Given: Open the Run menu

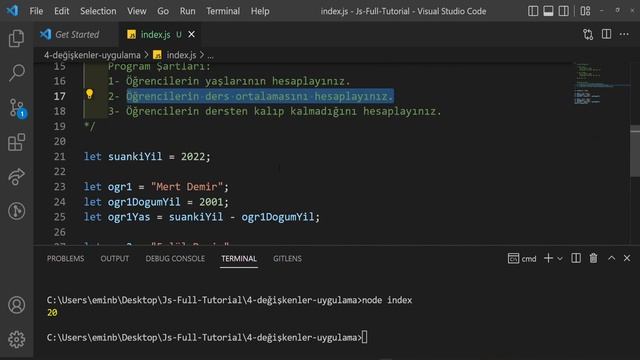Looking at the screenshot, I should tap(187, 11).
